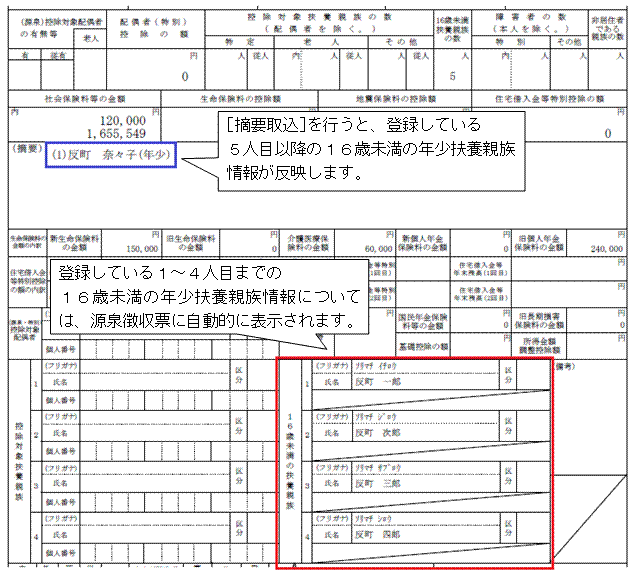Select the summary entry (1)反町 奈々子(年少)

click(111, 155)
